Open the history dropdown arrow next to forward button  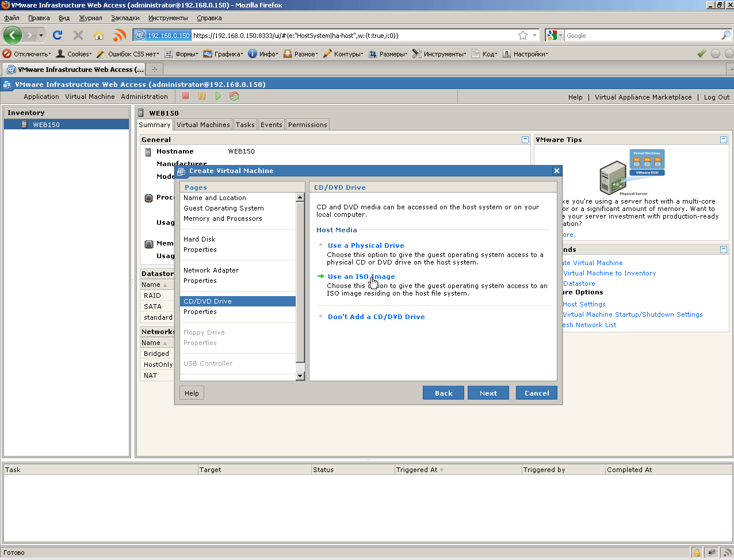(x=41, y=36)
